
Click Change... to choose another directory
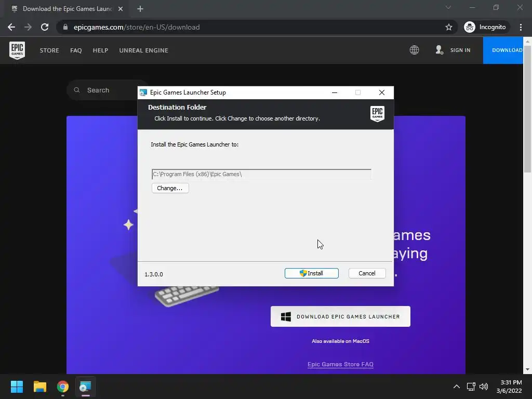(x=170, y=188)
